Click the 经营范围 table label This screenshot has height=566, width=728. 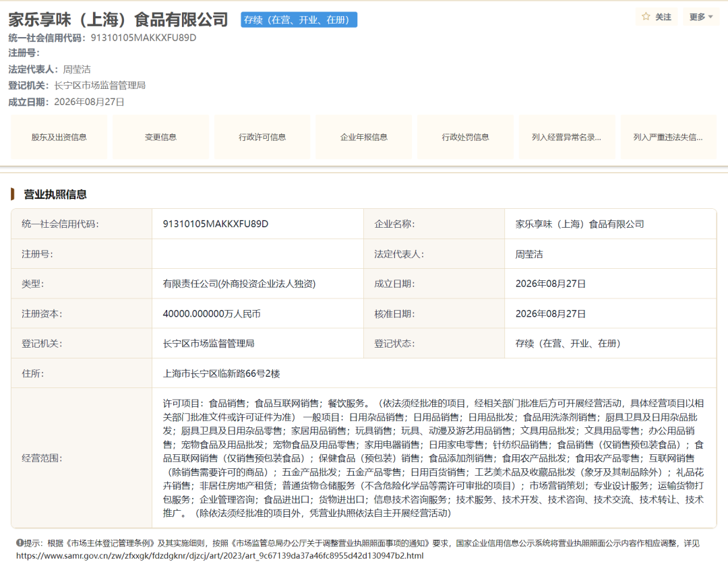click(x=42, y=458)
